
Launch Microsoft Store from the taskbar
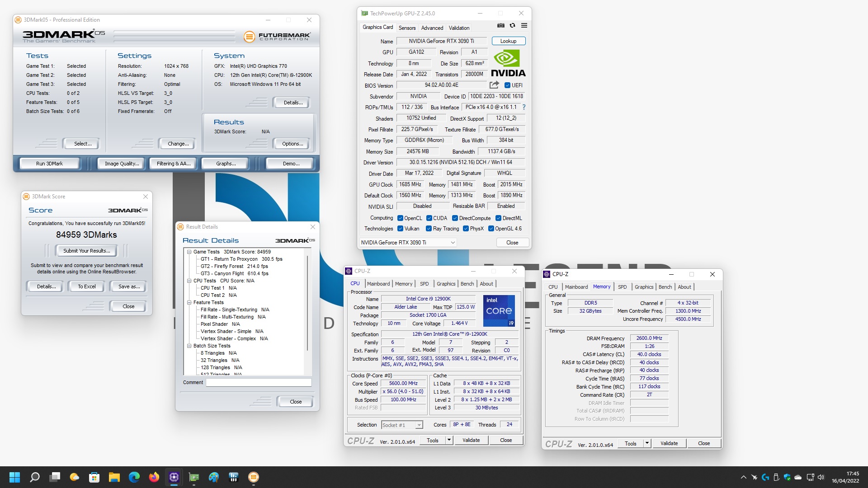coord(94,477)
